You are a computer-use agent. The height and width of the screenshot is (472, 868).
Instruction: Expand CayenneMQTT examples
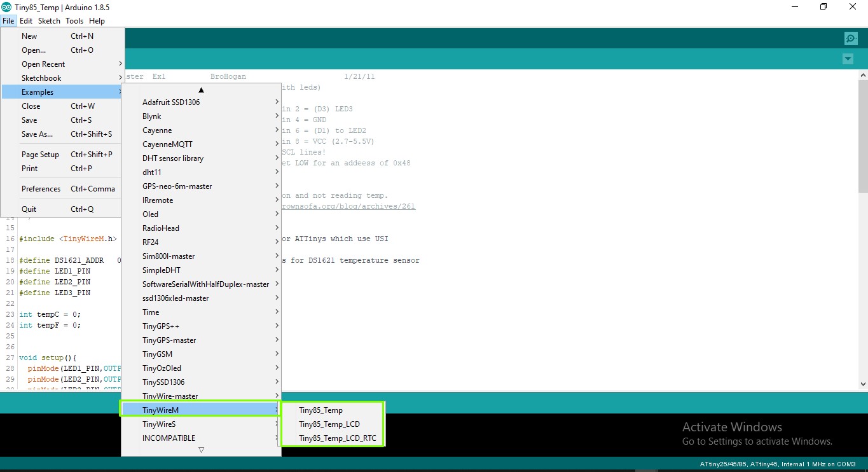click(x=201, y=144)
